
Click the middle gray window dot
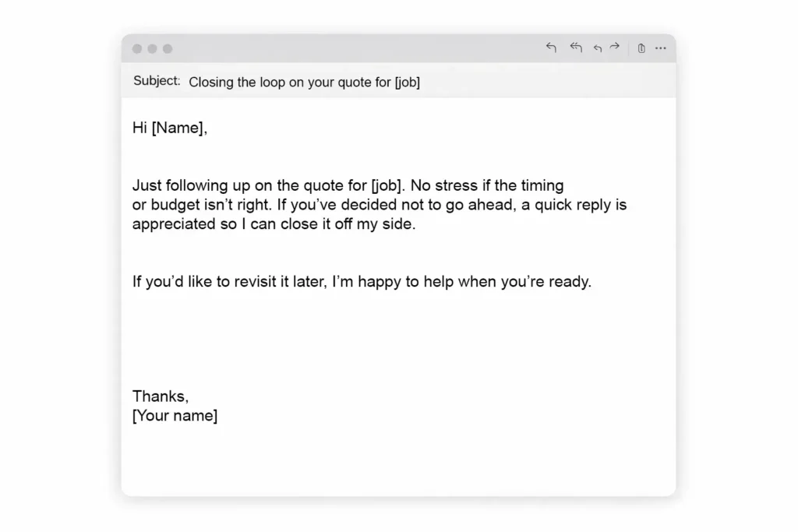tap(152, 49)
